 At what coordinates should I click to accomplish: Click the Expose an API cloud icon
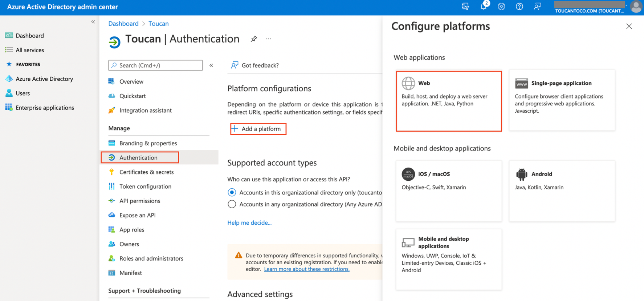click(x=111, y=215)
